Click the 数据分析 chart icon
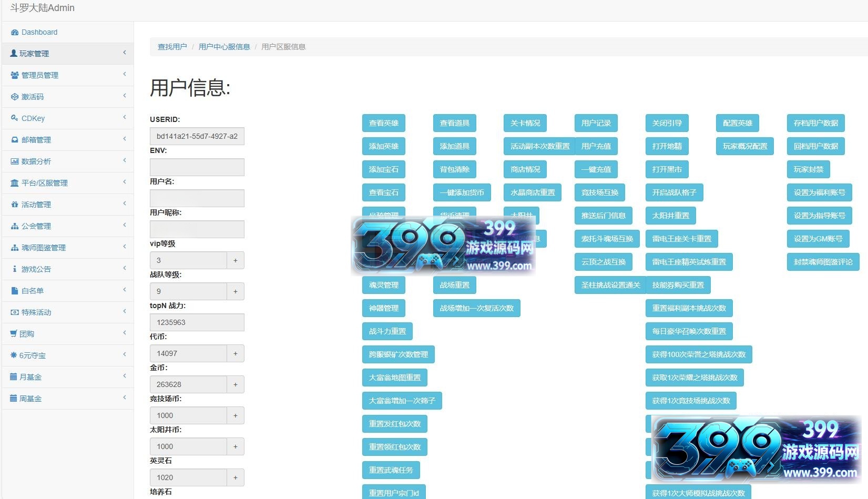Screen dimensions: 868x499 15,161
